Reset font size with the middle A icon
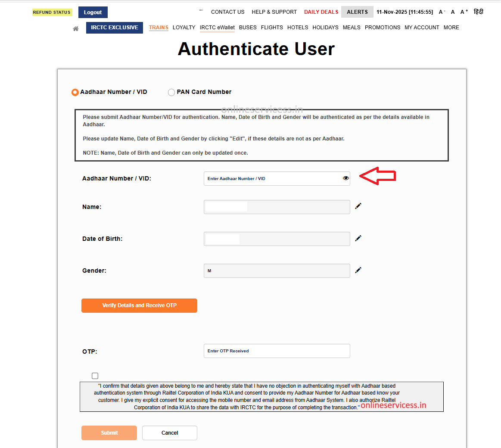Screen dimensions: 501x448 [452, 12]
